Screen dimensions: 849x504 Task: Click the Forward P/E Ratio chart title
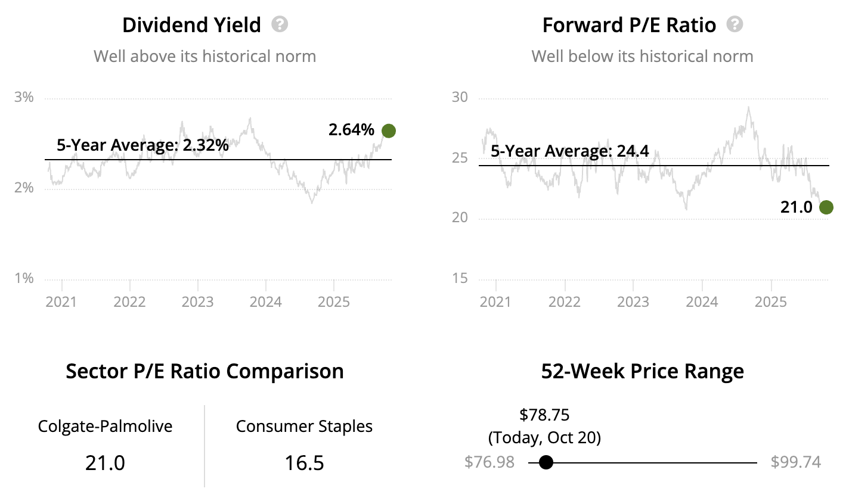pos(629,25)
